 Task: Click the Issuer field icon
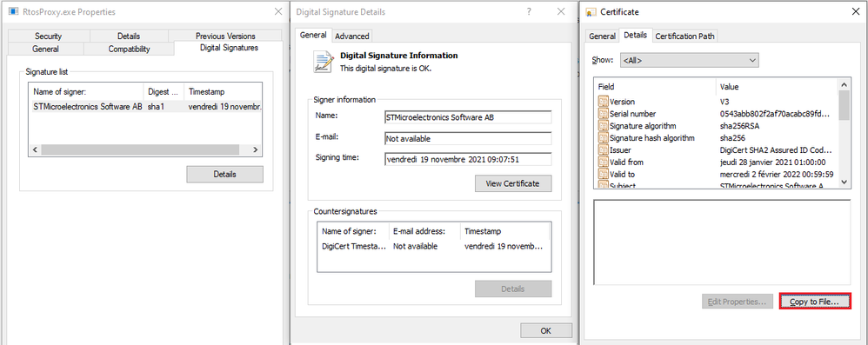click(603, 150)
